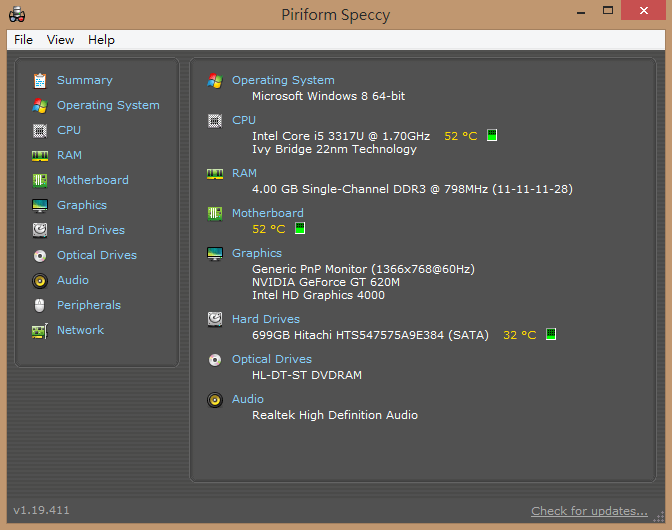Click the Realtek High Definition Audio text
The height and width of the screenshot is (530, 672).
coord(335,415)
